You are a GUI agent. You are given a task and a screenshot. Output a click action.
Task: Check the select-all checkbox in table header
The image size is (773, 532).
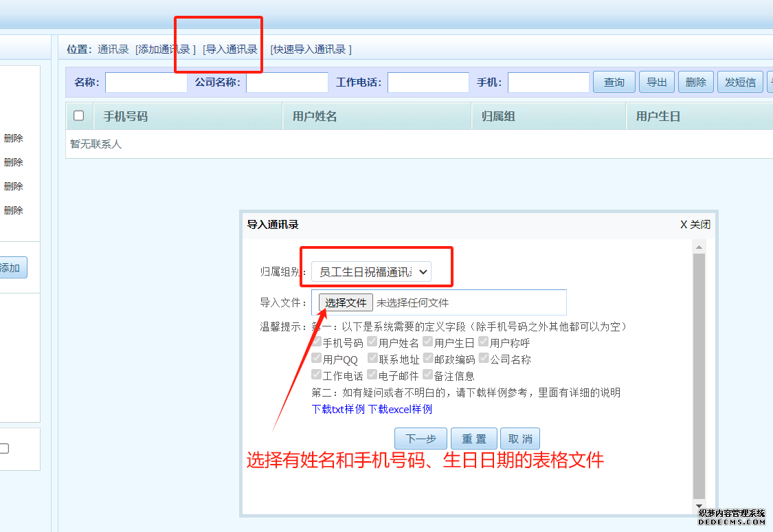click(79, 115)
